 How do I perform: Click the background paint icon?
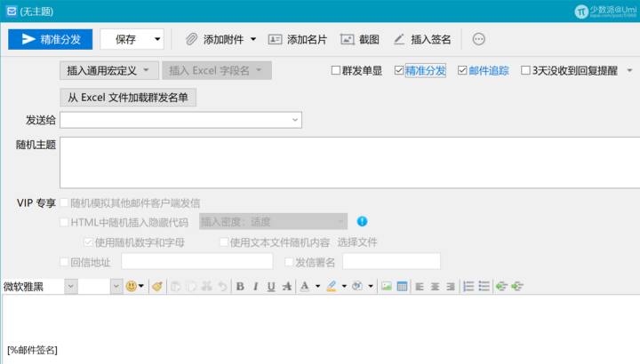coord(357,286)
